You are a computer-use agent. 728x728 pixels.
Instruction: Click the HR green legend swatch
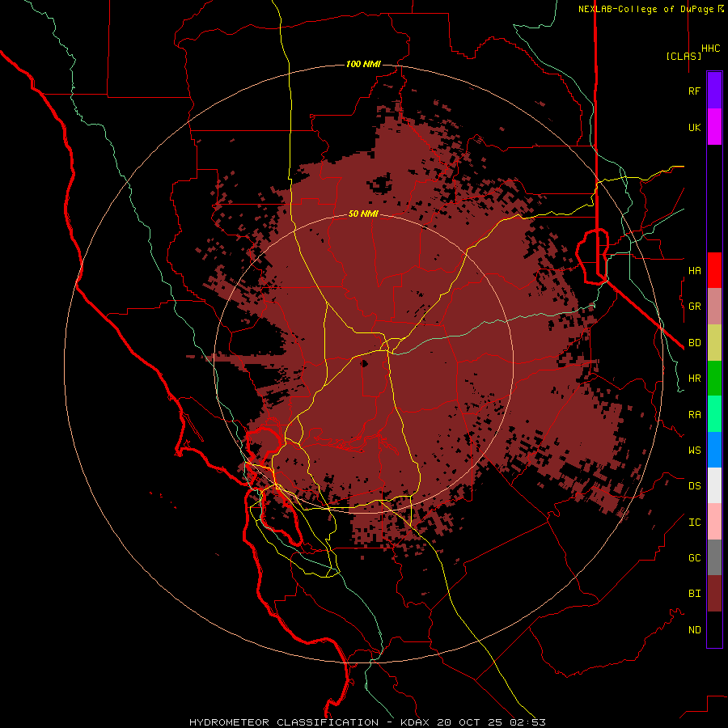[714, 379]
